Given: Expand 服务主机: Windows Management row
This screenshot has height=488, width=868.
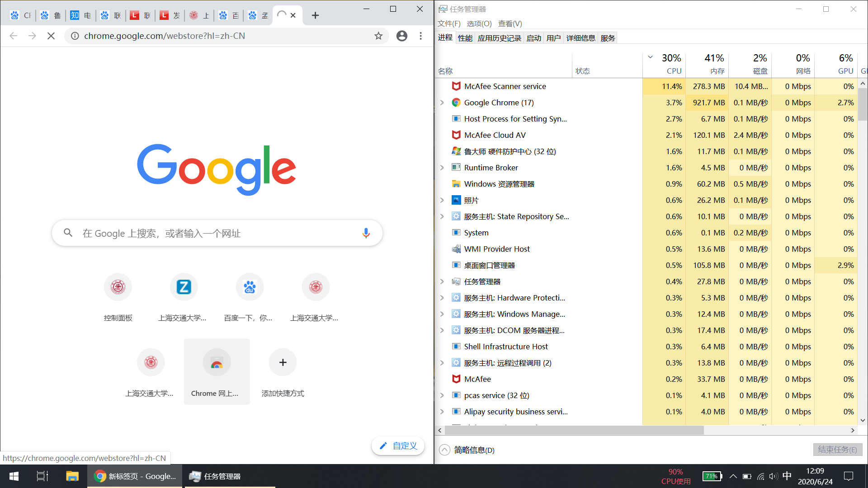Looking at the screenshot, I should click(442, 314).
